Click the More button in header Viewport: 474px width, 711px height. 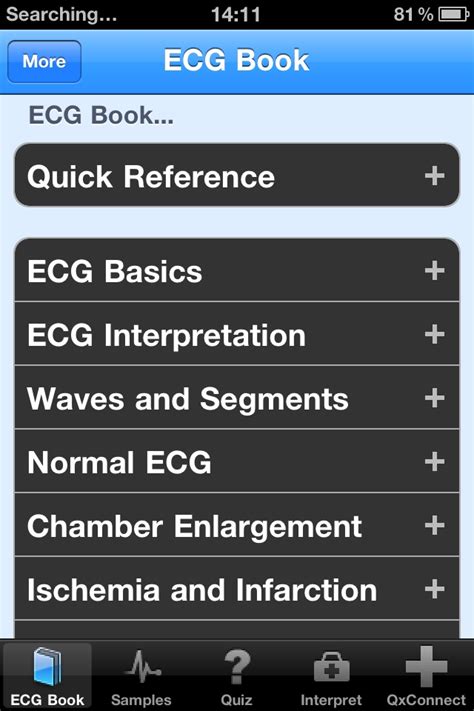[x=44, y=61]
